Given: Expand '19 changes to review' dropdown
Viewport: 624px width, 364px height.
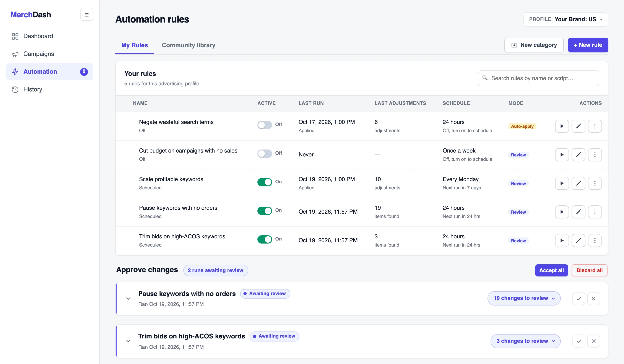Looking at the screenshot, I should tap(524, 298).
